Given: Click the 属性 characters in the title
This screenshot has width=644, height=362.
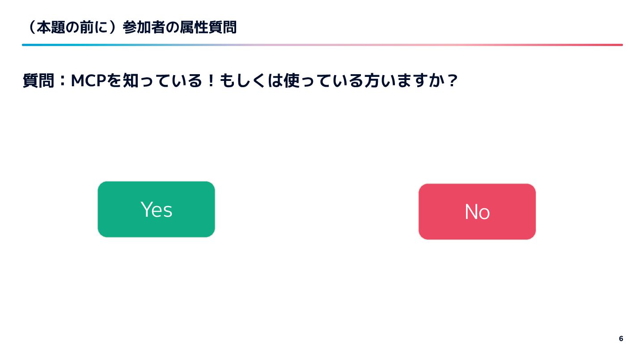Looking at the screenshot, I should 194,28.
